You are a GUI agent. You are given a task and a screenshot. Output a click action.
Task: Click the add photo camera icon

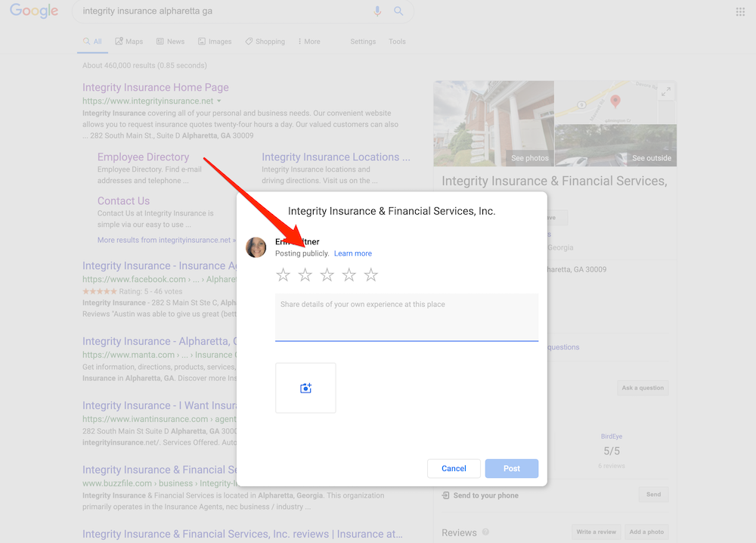pos(305,388)
